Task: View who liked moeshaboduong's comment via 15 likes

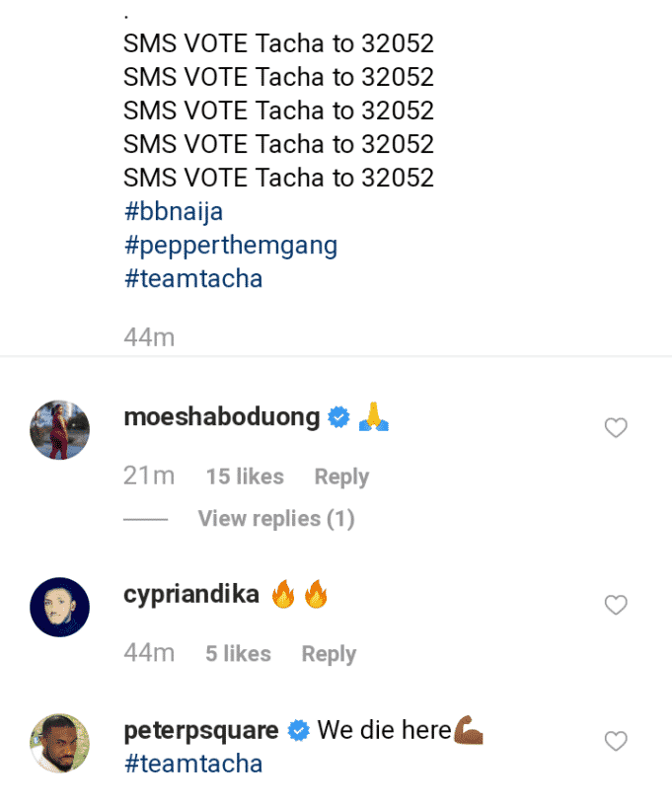Action: click(244, 476)
